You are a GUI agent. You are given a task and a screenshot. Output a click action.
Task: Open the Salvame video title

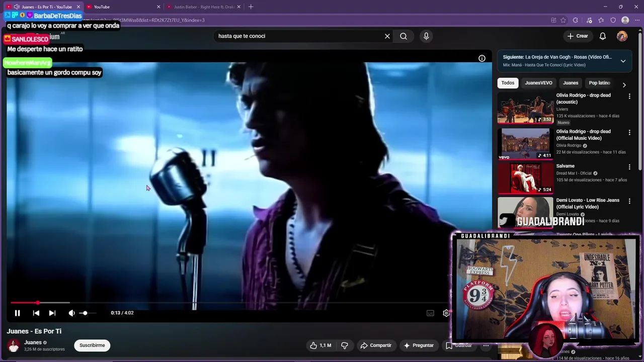(565, 166)
